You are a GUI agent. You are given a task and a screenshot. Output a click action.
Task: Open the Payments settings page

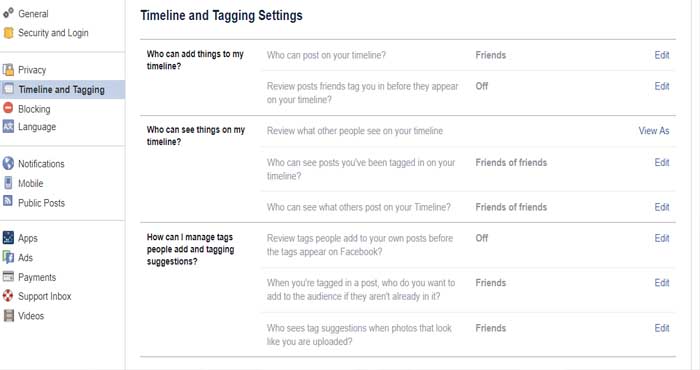[37, 277]
